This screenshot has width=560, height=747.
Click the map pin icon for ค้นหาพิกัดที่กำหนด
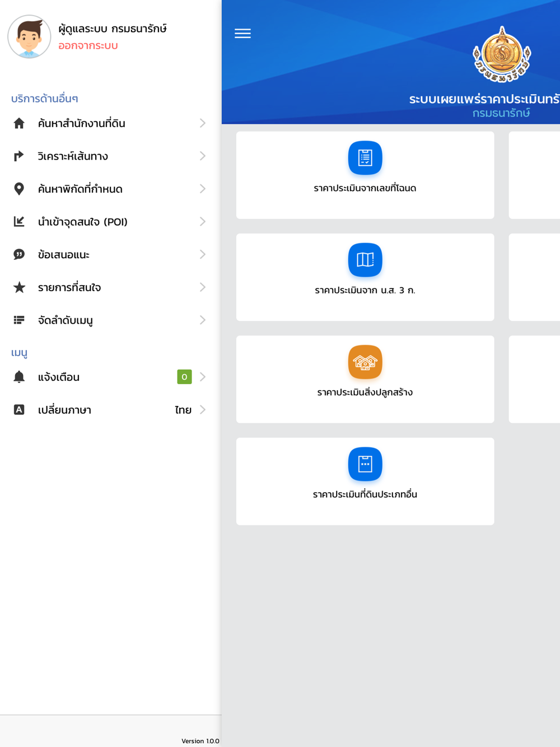pyautogui.click(x=19, y=189)
